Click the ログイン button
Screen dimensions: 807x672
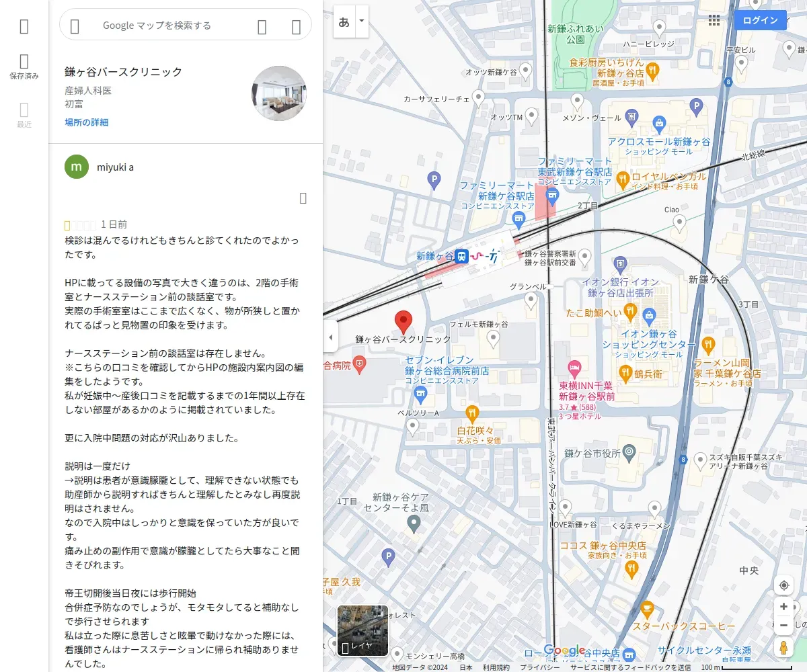tap(760, 20)
